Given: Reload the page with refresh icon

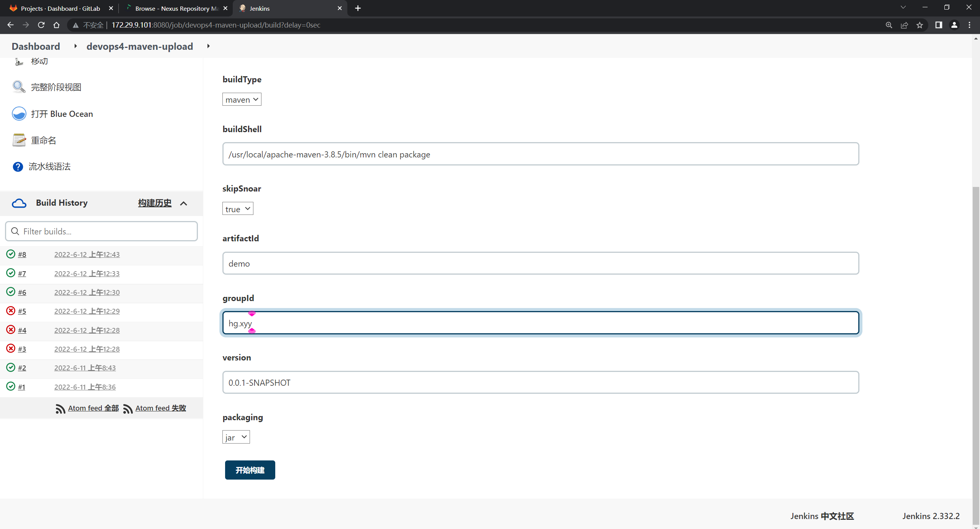Looking at the screenshot, I should pyautogui.click(x=41, y=25).
